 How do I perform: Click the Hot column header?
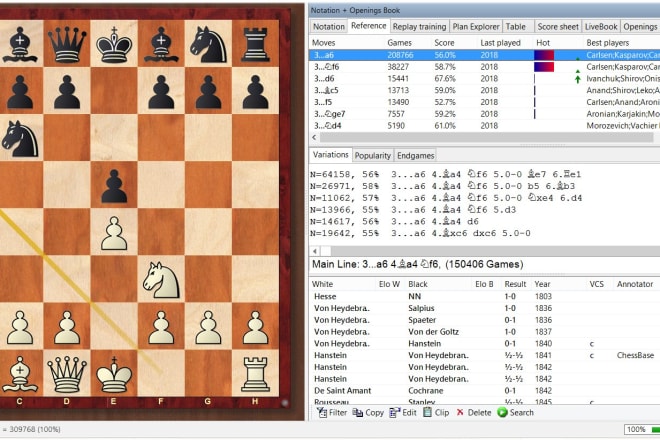[x=543, y=43]
